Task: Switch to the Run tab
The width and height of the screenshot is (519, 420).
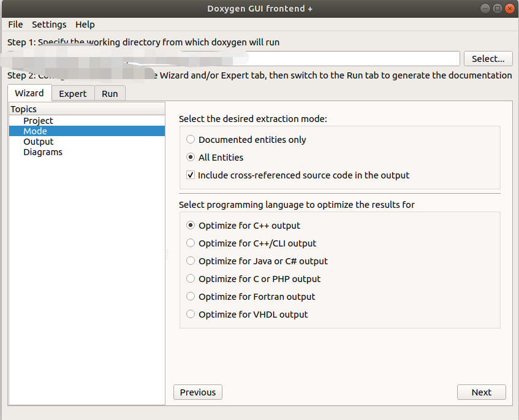Action: tap(110, 93)
